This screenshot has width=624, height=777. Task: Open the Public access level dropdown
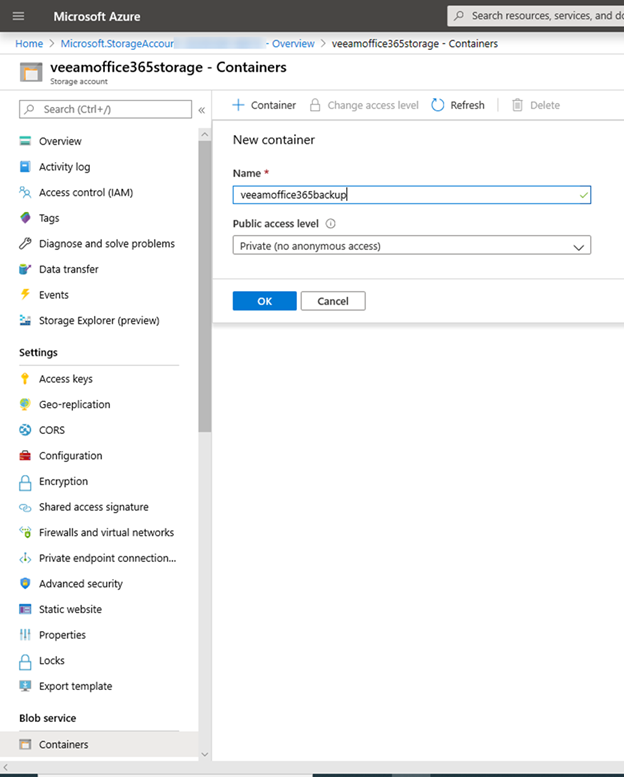[x=411, y=245]
